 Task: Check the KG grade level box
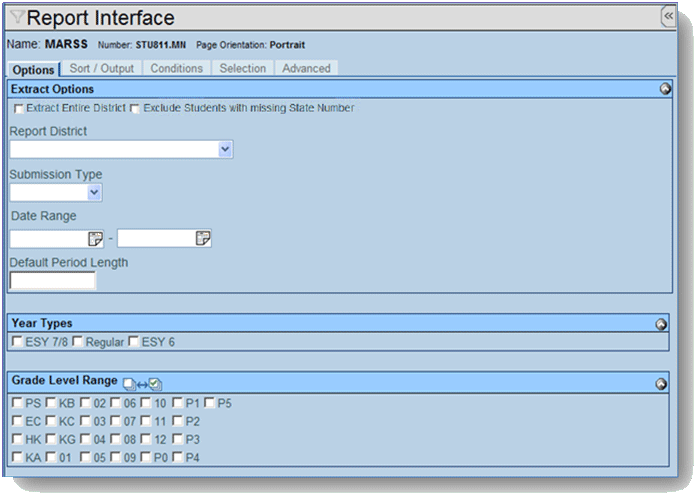point(51,439)
